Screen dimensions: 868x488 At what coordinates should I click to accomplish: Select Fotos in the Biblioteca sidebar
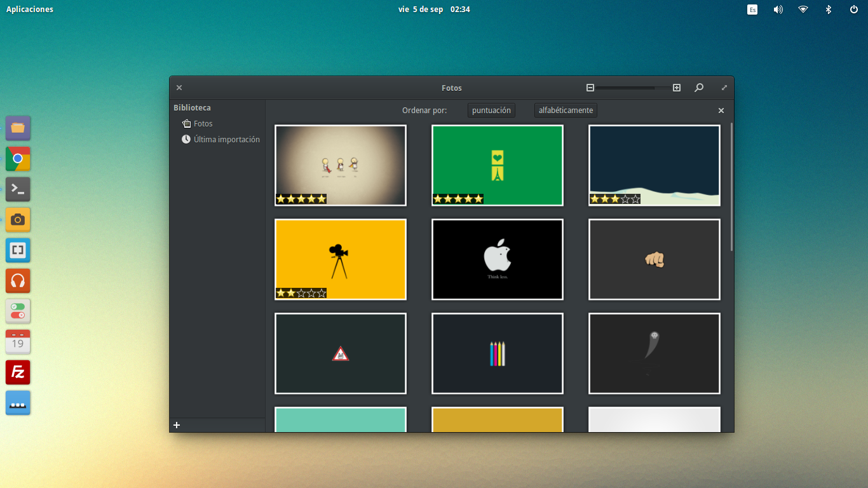[197, 124]
